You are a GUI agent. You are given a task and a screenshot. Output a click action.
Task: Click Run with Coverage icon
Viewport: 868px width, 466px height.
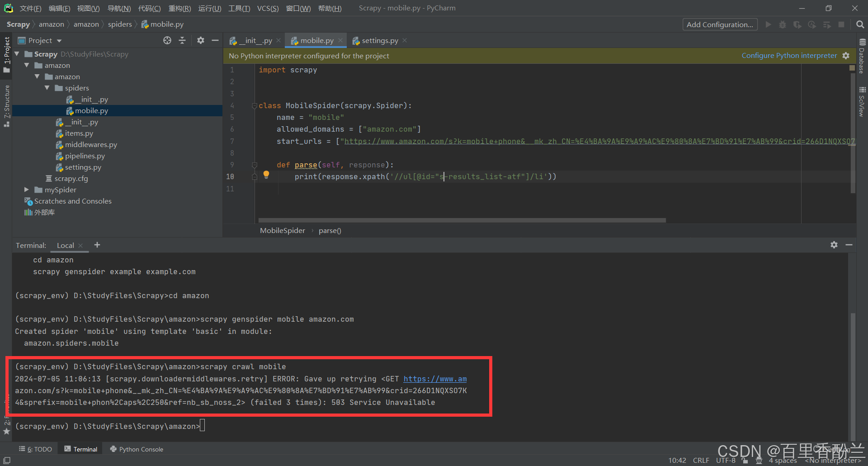[x=797, y=24]
